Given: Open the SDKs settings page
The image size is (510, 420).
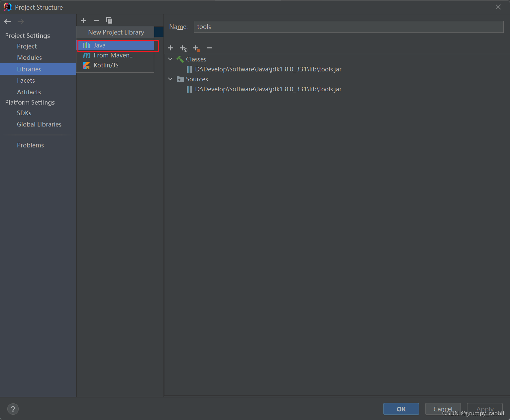Looking at the screenshot, I should tap(24, 113).
